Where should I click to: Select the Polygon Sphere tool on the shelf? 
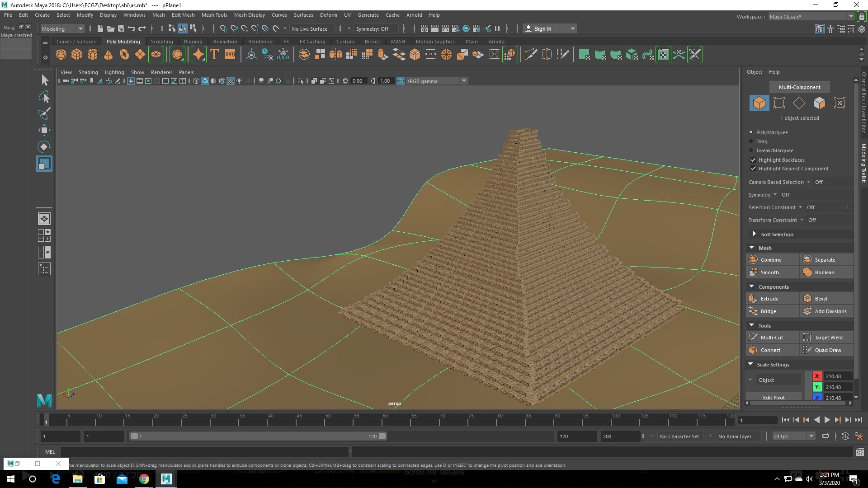[61, 54]
